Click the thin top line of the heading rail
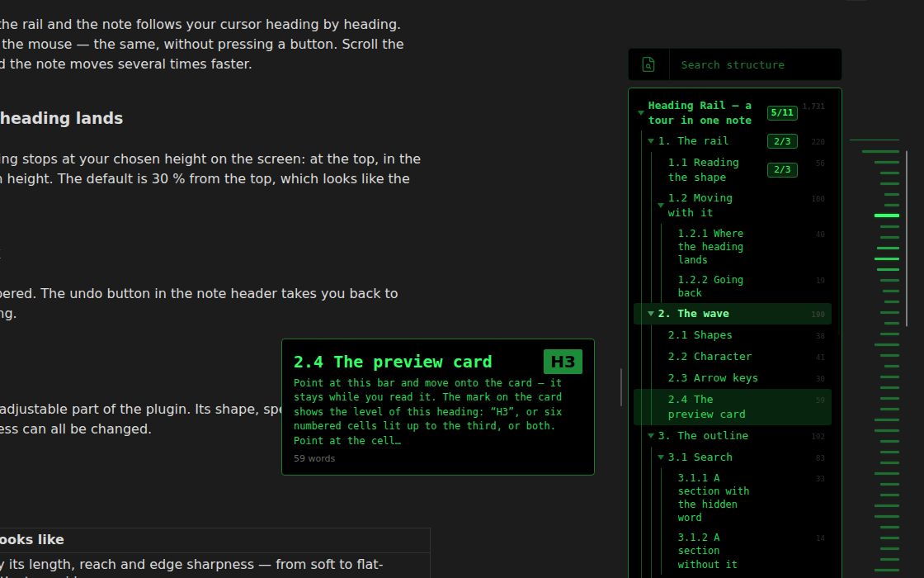 874,140
